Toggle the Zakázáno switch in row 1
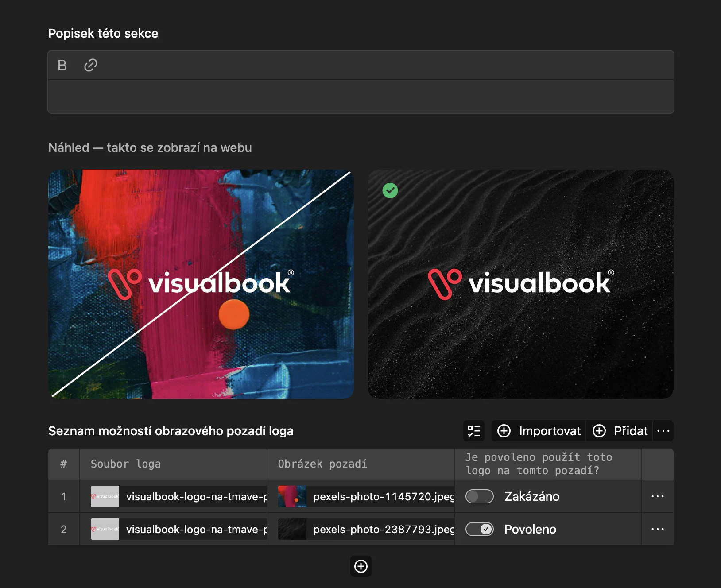 [480, 496]
